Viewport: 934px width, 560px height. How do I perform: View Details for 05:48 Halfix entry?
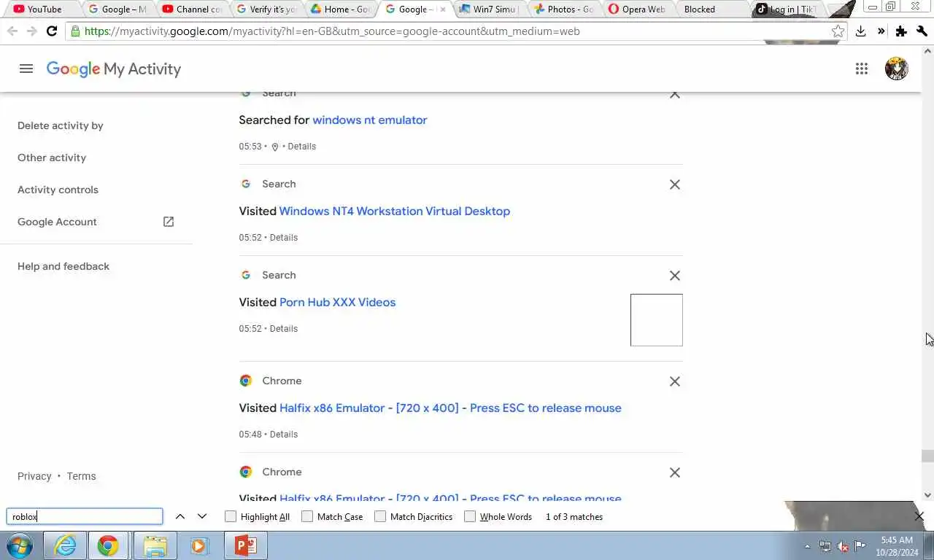pyautogui.click(x=284, y=435)
